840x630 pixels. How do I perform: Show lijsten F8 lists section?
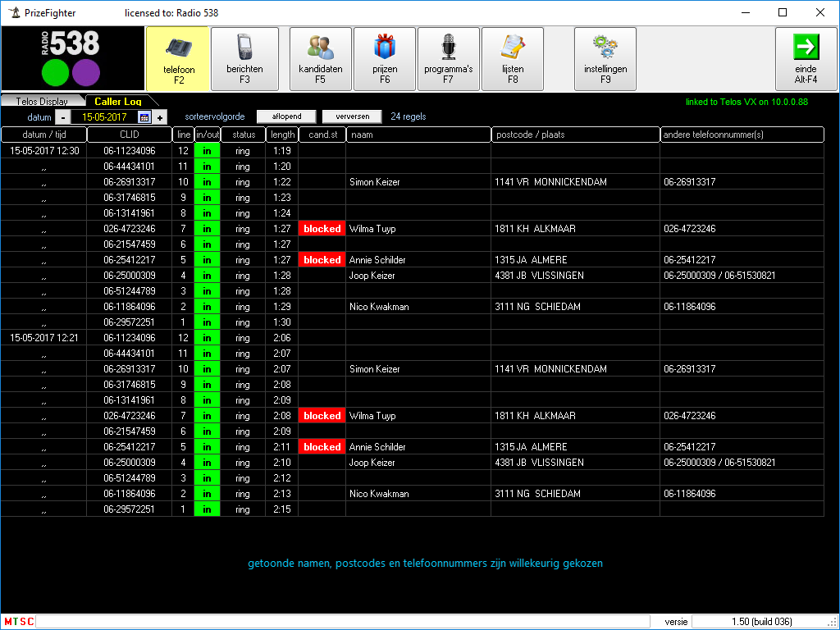pos(513,58)
